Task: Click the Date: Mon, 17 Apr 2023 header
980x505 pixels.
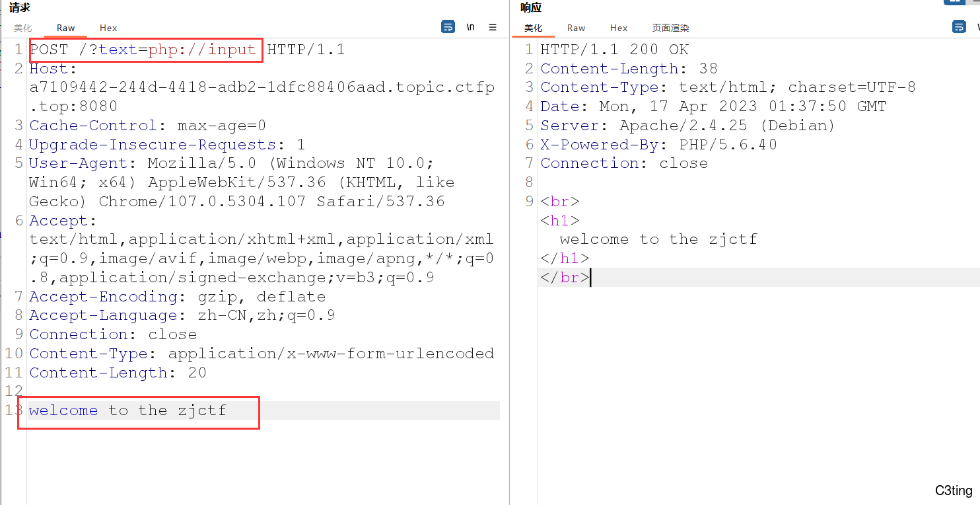Action: pyautogui.click(x=713, y=106)
